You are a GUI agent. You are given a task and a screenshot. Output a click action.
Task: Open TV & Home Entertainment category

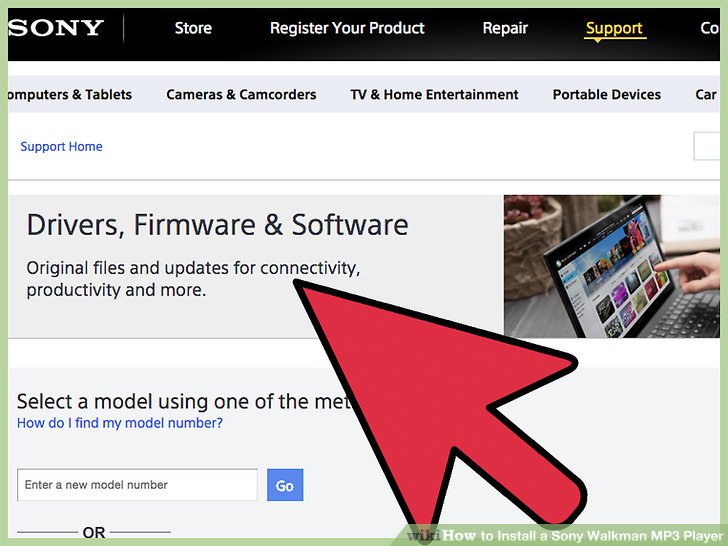pos(434,95)
